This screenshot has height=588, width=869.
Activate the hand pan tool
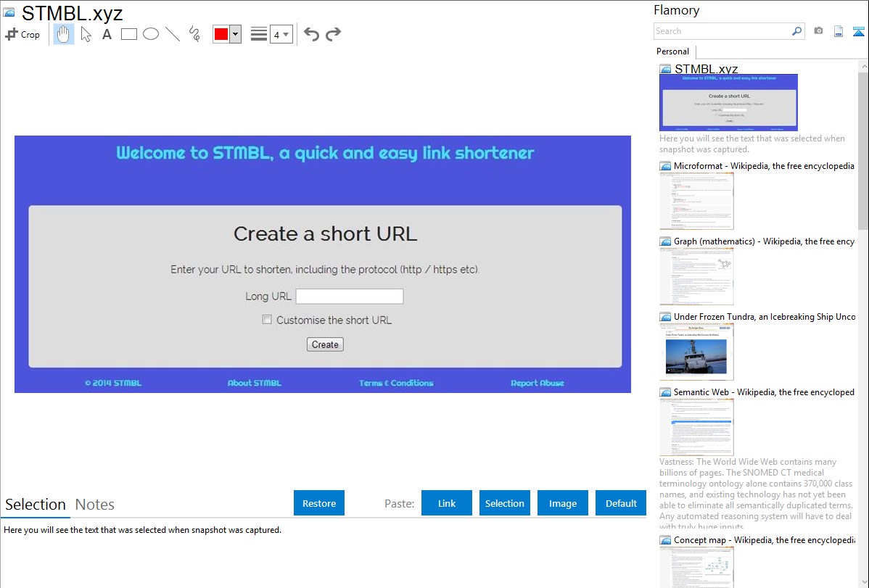click(64, 34)
